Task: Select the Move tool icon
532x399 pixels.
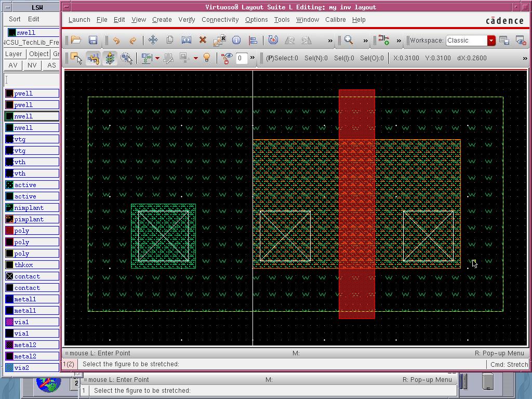Action: (x=153, y=40)
